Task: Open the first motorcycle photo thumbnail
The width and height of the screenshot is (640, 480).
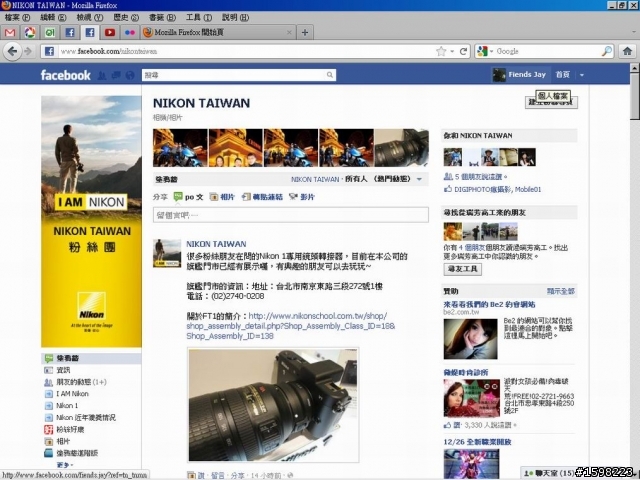Action: (x=180, y=148)
